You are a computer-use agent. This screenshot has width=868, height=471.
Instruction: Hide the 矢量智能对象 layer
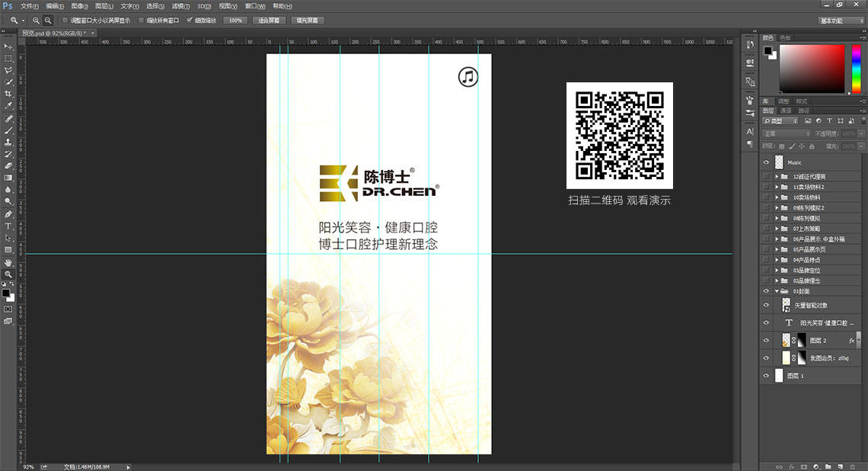pyautogui.click(x=766, y=305)
